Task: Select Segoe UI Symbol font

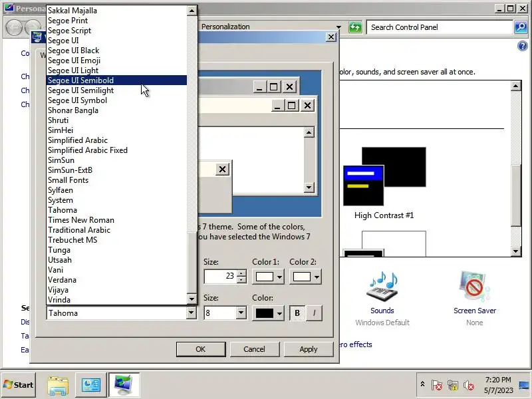Action: click(116, 100)
